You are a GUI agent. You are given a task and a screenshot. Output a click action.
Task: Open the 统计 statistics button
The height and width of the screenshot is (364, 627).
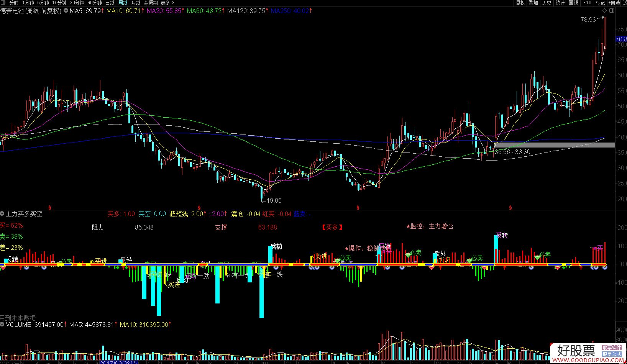pos(560,3)
